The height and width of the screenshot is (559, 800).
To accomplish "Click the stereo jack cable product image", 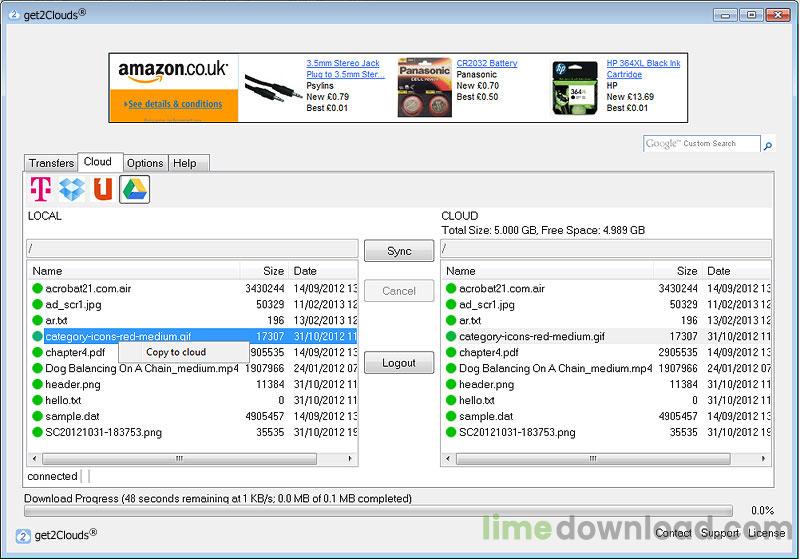I will pos(272,88).
